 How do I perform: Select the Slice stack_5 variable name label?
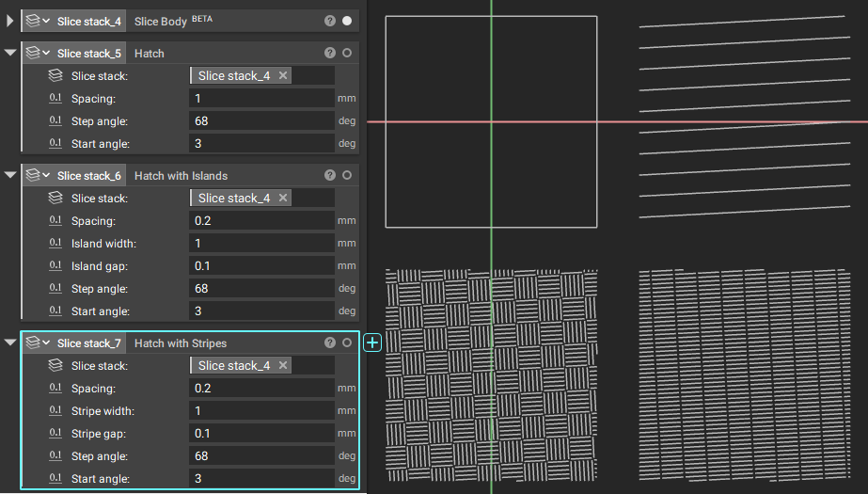89,54
